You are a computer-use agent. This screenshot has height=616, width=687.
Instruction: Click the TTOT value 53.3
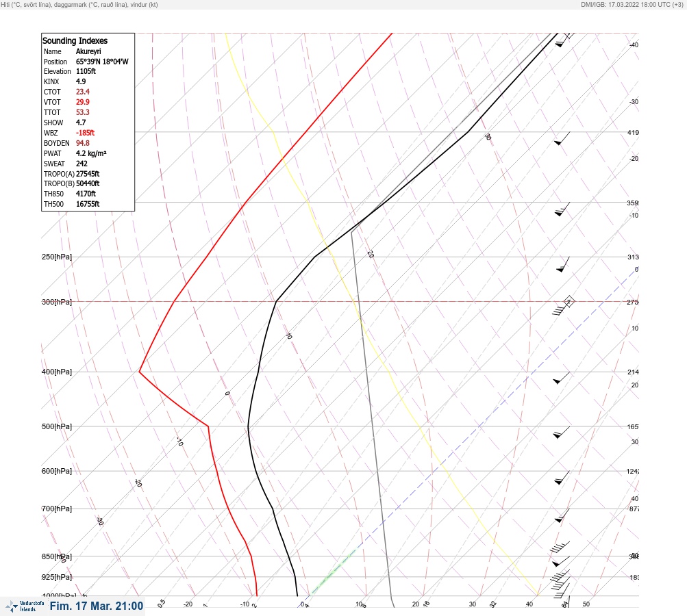[83, 112]
